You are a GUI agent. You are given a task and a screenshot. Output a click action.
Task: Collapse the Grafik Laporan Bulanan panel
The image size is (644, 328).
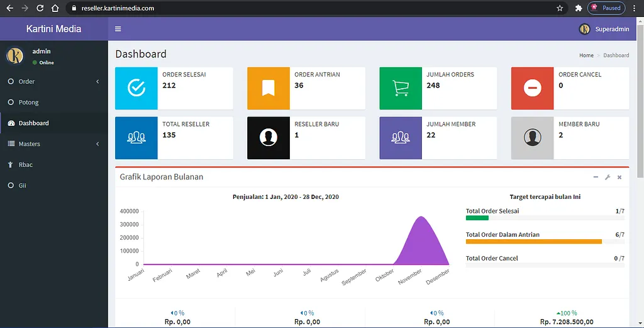596,178
